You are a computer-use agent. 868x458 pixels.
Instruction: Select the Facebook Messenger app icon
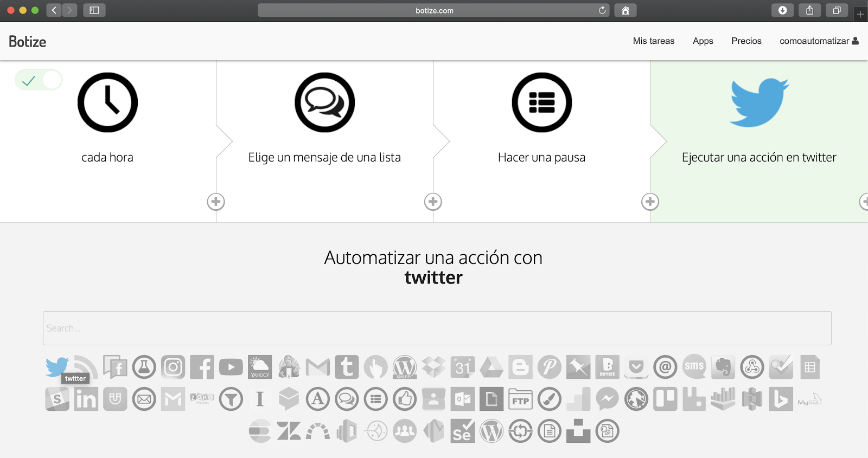pos(607,399)
